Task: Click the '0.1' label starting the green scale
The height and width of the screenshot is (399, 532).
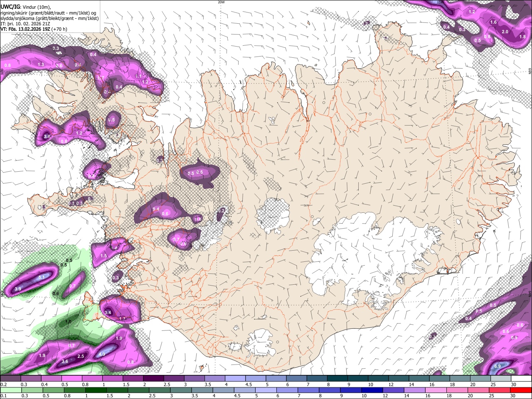Action: (3, 396)
